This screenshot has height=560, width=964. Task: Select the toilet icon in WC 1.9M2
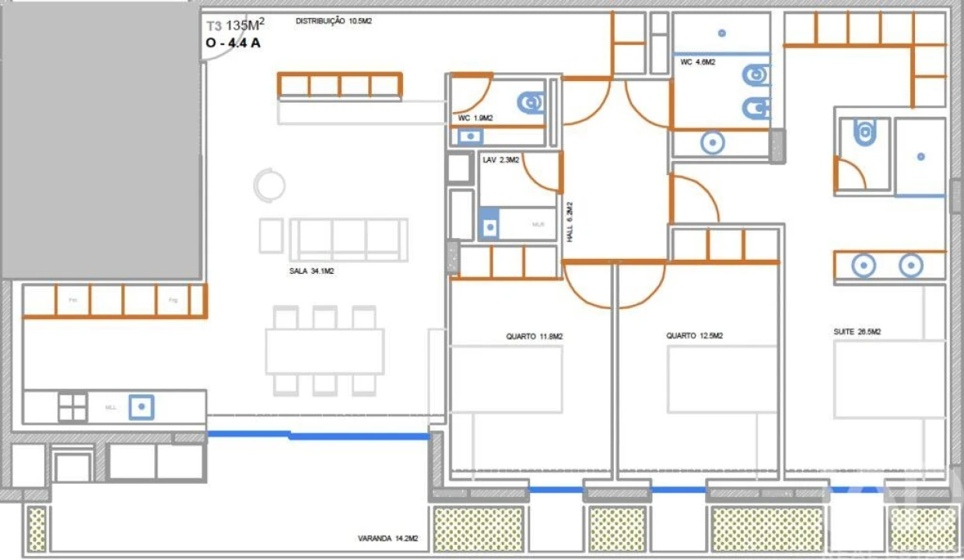click(x=529, y=101)
